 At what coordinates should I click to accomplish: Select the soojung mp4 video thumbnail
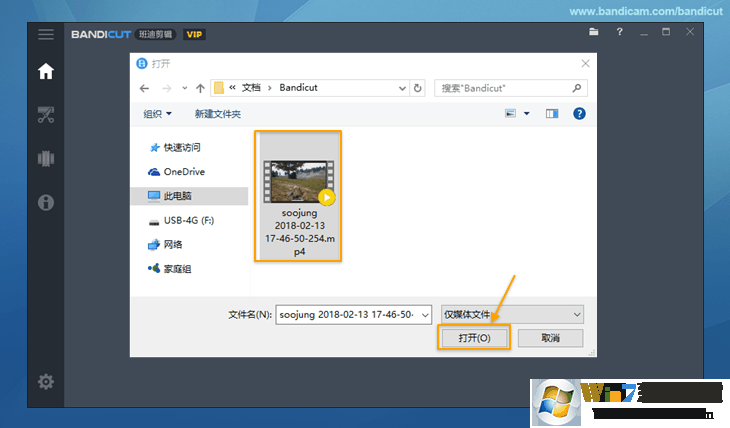[x=298, y=182]
